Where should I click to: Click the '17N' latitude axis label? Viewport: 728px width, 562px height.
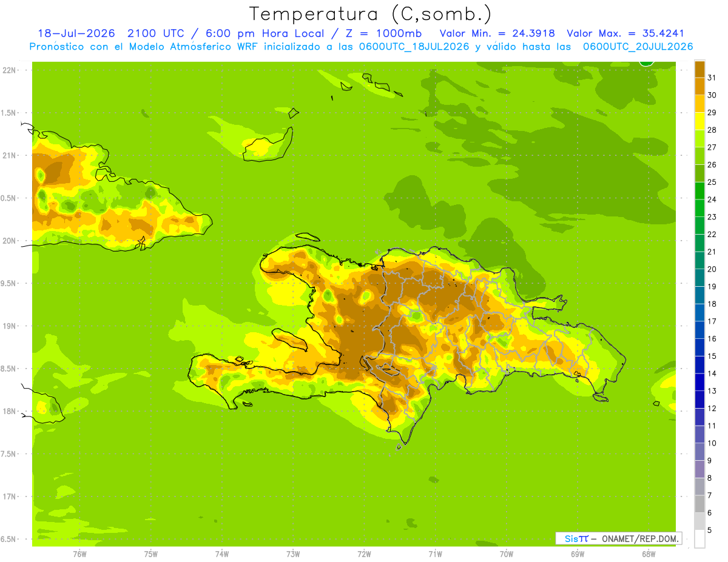point(9,497)
